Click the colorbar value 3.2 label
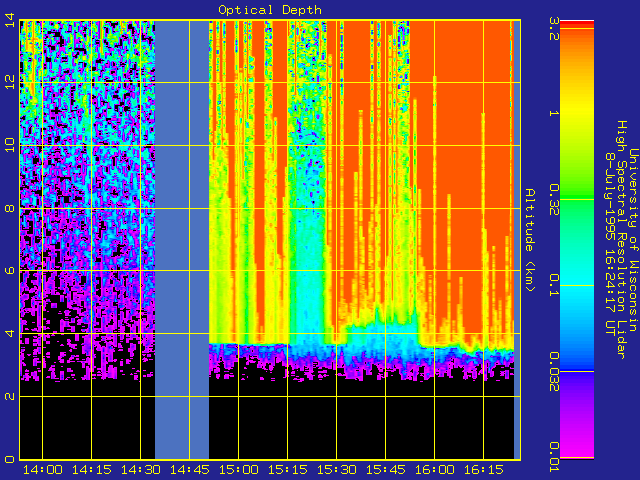 pyautogui.click(x=554, y=28)
